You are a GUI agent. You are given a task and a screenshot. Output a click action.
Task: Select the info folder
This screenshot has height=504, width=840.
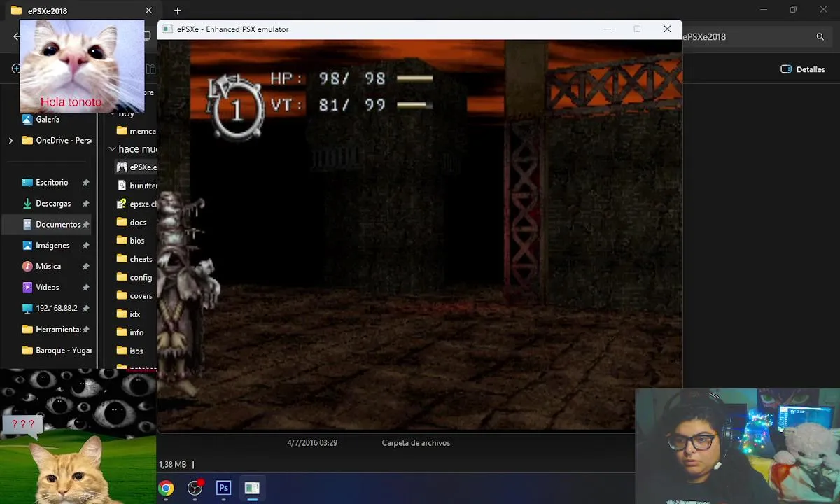(x=130, y=332)
